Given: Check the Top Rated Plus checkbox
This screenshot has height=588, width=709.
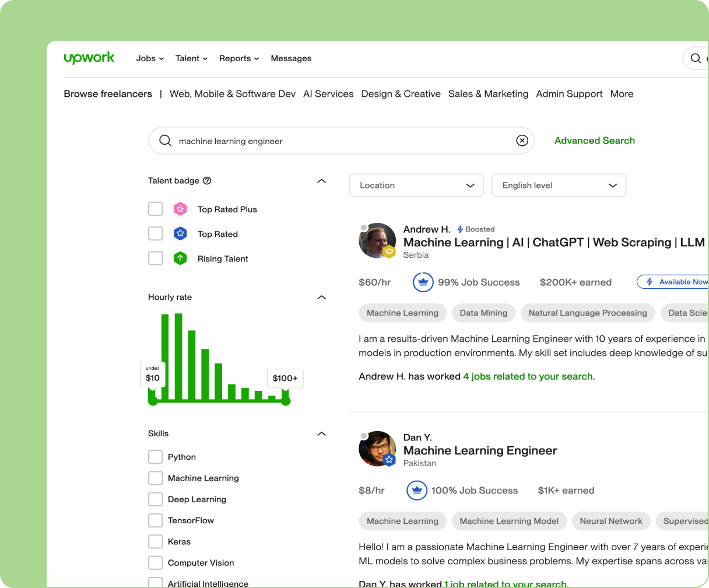Looking at the screenshot, I should tap(156, 209).
